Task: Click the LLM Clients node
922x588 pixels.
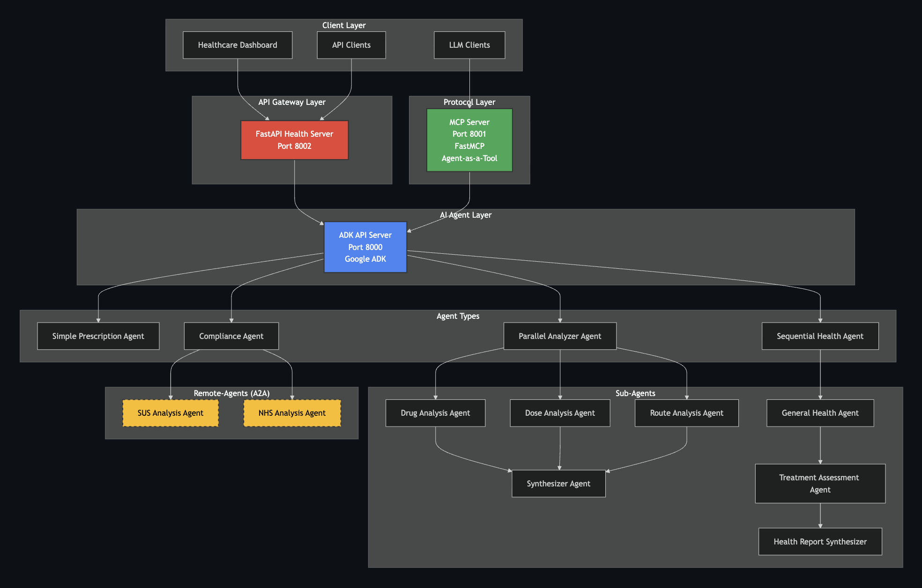Action: point(469,45)
